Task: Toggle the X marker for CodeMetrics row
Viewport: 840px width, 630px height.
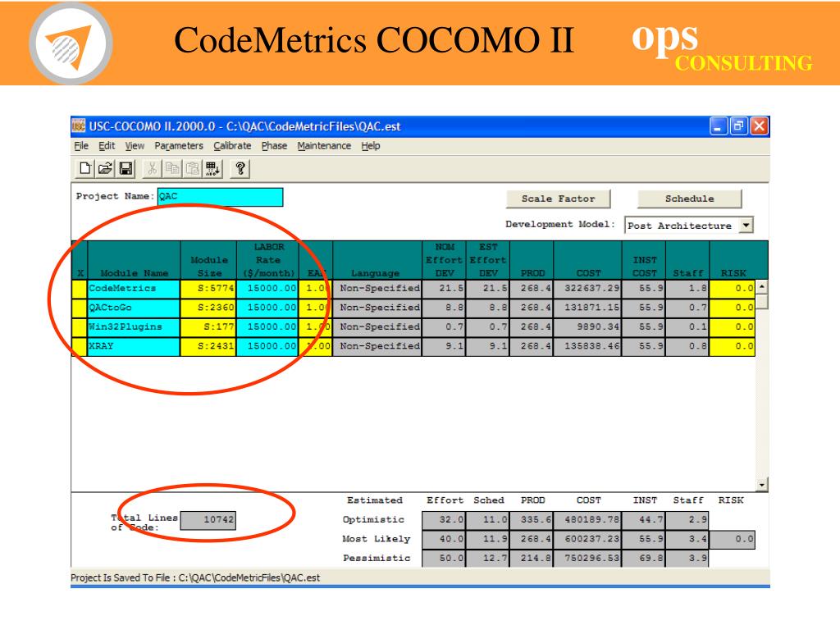Action: click(x=80, y=288)
